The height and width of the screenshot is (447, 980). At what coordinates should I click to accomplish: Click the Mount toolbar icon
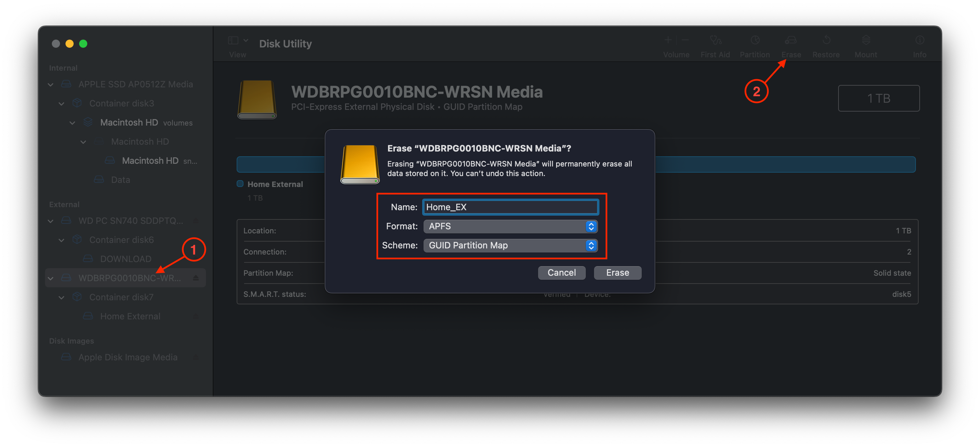point(865,44)
